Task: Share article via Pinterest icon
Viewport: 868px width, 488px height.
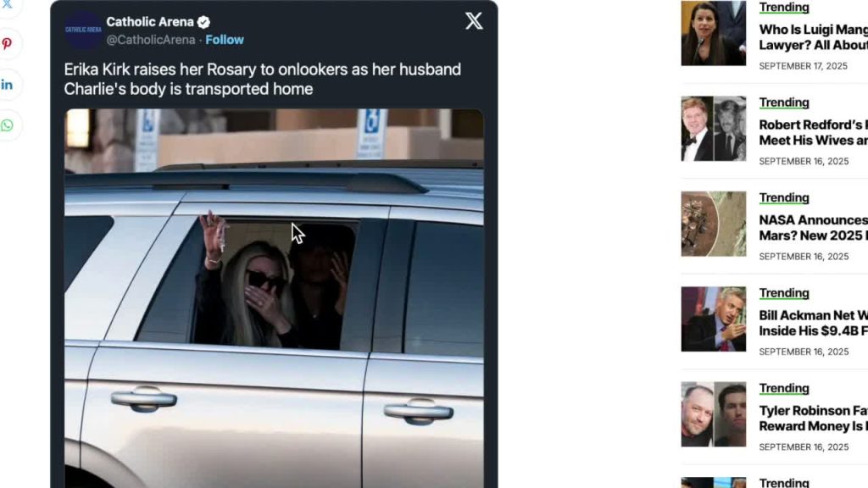Action: pos(7,44)
